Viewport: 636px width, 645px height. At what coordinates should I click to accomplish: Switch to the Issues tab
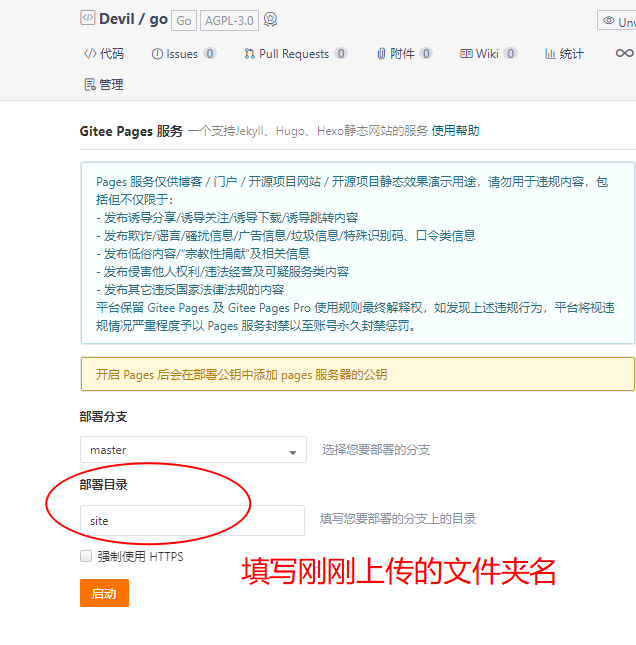click(x=184, y=53)
